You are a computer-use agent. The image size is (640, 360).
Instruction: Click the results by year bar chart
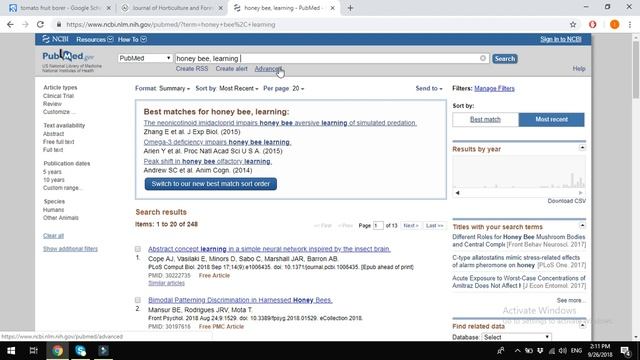(x=519, y=171)
